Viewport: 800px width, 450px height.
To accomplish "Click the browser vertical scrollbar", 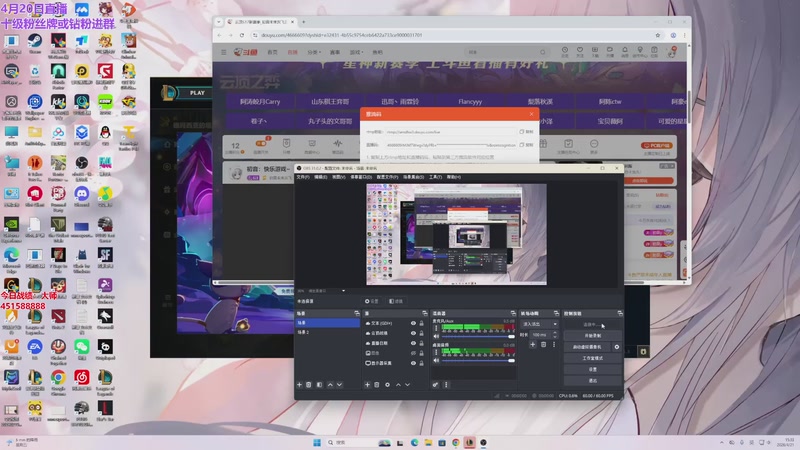I will point(689,107).
